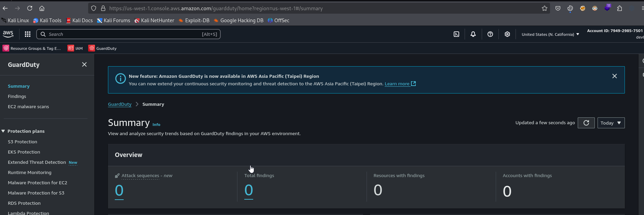Screen dimensions: 644x215
Task: Click the Attack sequences count of 0
Action: coord(119,190)
